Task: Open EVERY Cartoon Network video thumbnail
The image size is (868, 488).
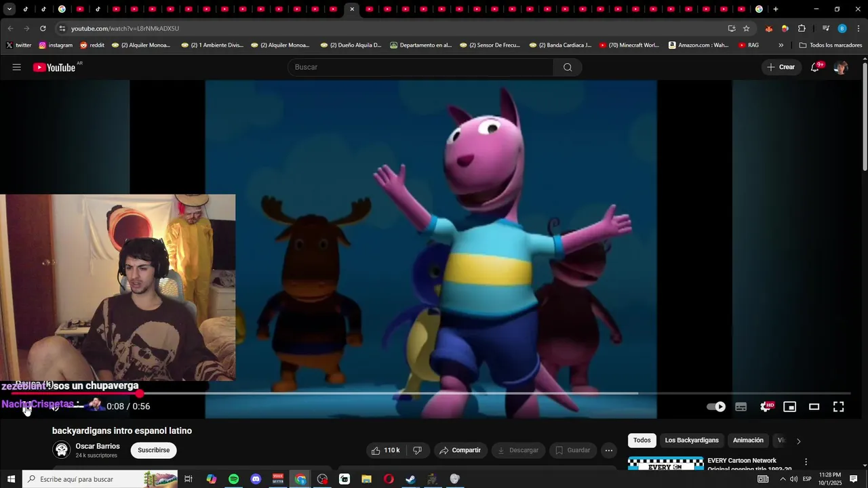Action: [x=666, y=464]
